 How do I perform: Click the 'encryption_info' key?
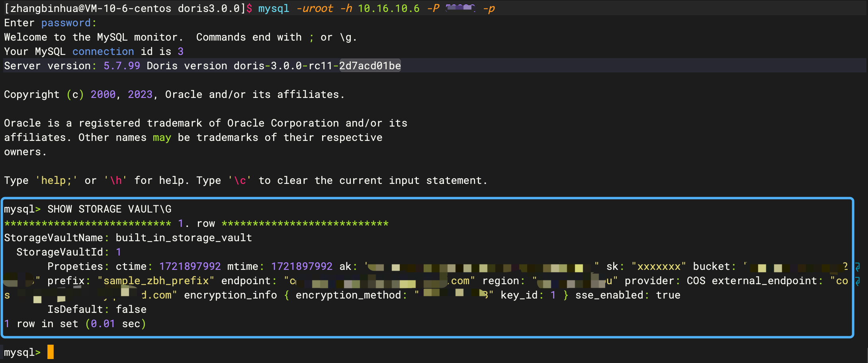231,295
